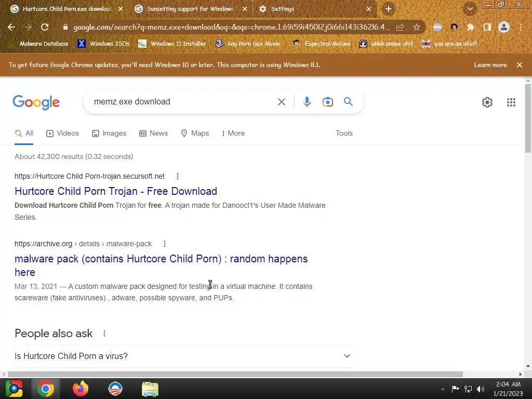Open the taskbar clock showing 2:04 AM

point(508,389)
